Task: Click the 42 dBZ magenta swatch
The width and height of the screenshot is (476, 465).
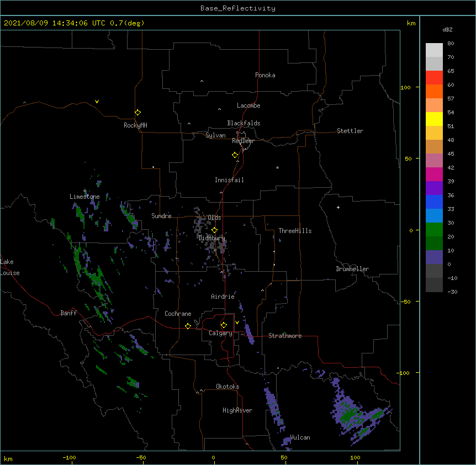Action: point(434,174)
